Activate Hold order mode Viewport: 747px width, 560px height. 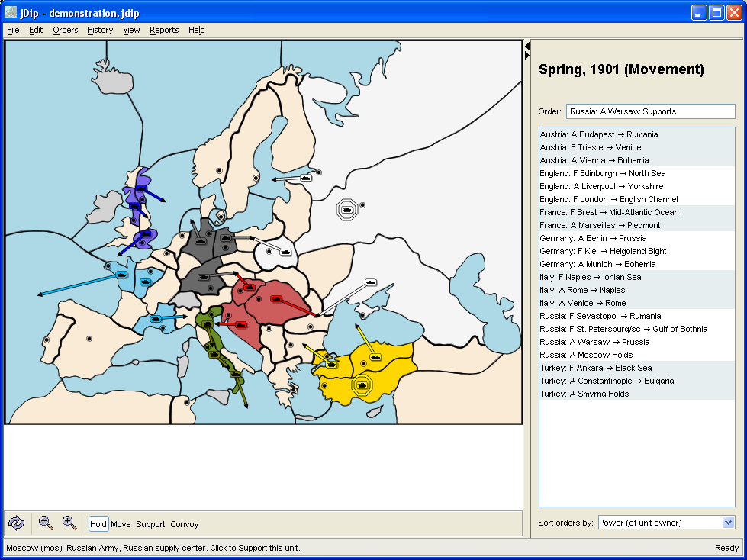(98, 524)
